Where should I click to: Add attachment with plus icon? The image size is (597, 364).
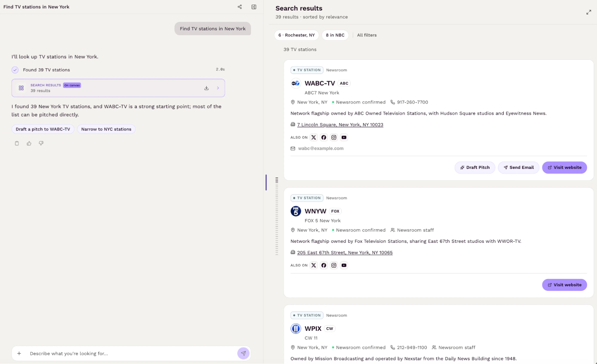coord(19,353)
